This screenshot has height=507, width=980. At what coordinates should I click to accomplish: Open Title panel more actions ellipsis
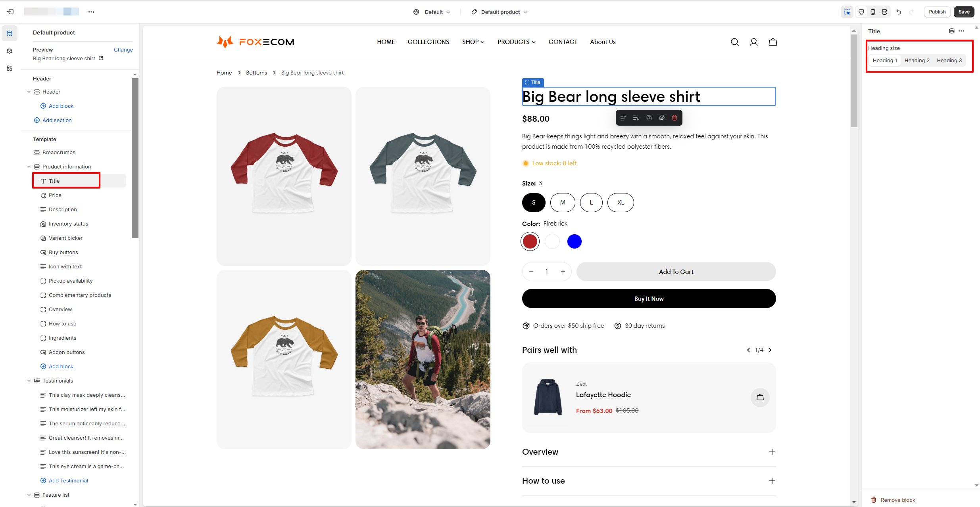[961, 31]
